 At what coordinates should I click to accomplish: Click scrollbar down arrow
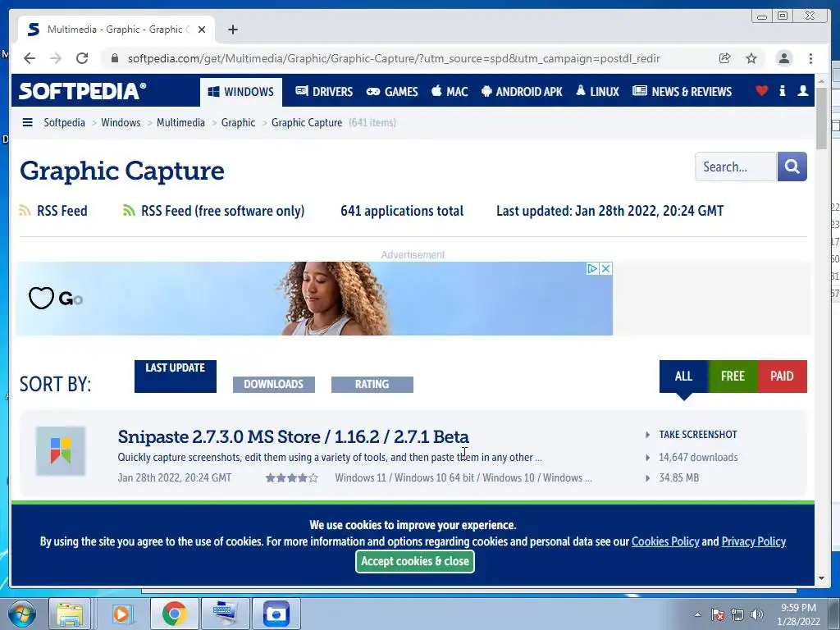click(821, 578)
